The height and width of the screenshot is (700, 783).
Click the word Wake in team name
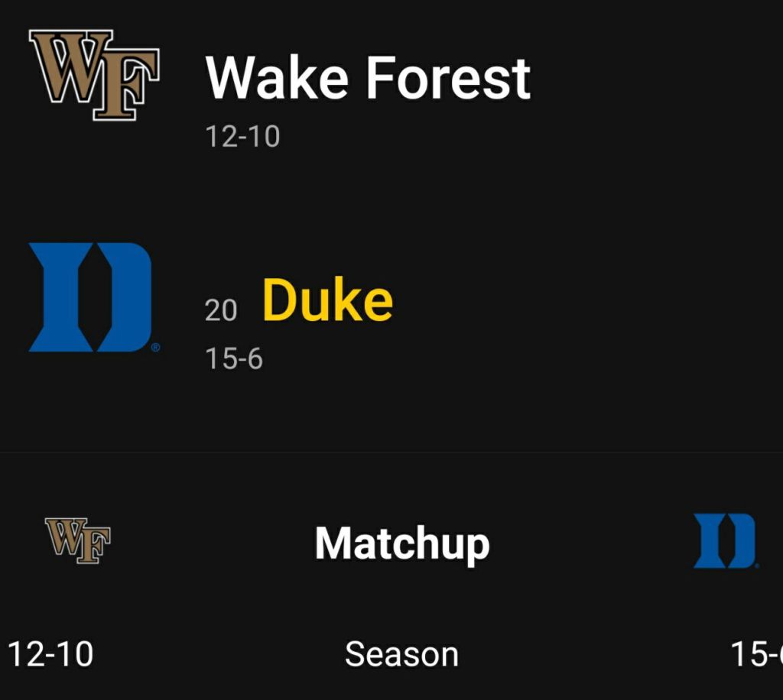coord(278,78)
